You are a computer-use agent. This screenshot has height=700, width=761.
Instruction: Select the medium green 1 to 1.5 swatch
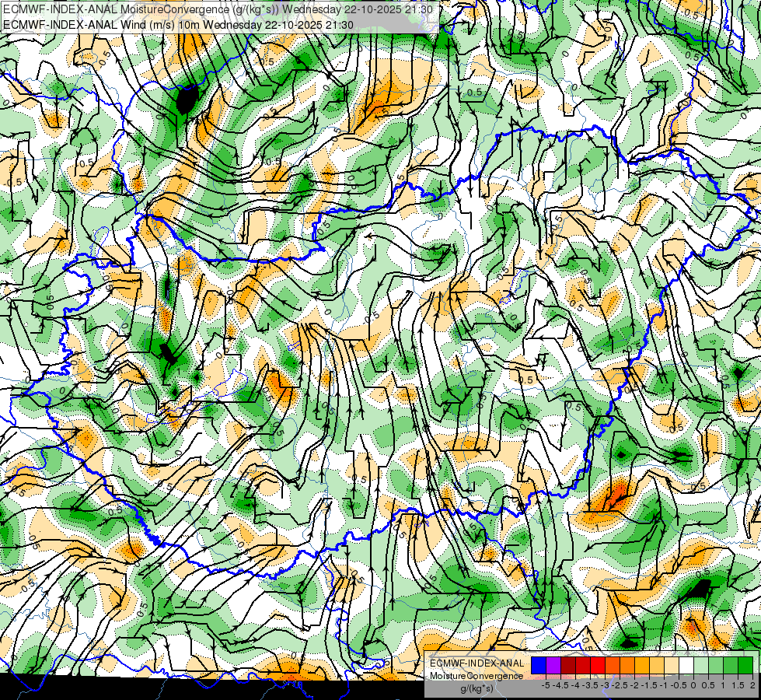731,665
